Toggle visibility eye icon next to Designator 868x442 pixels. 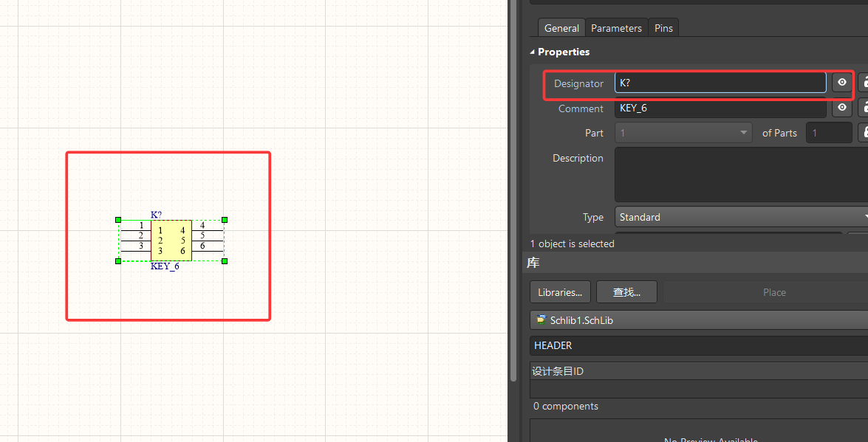(x=841, y=83)
